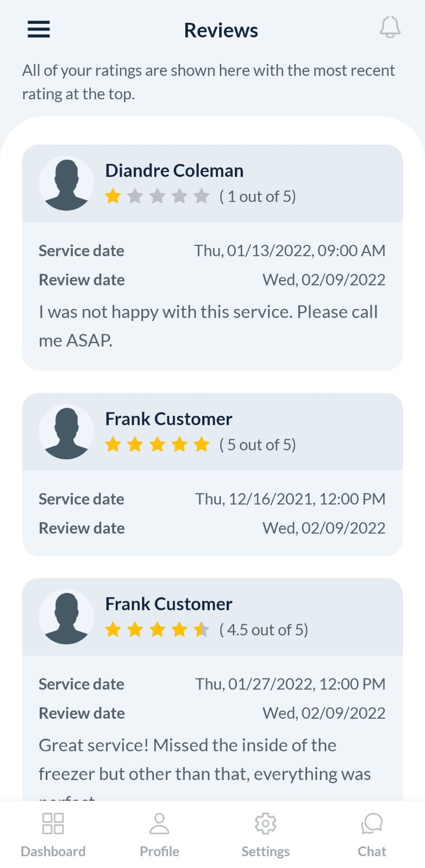Image resolution: width=425 pixels, height=868 pixels.
Task: Tap the avatar on the 5-star Frank Customer review
Action: click(66, 432)
